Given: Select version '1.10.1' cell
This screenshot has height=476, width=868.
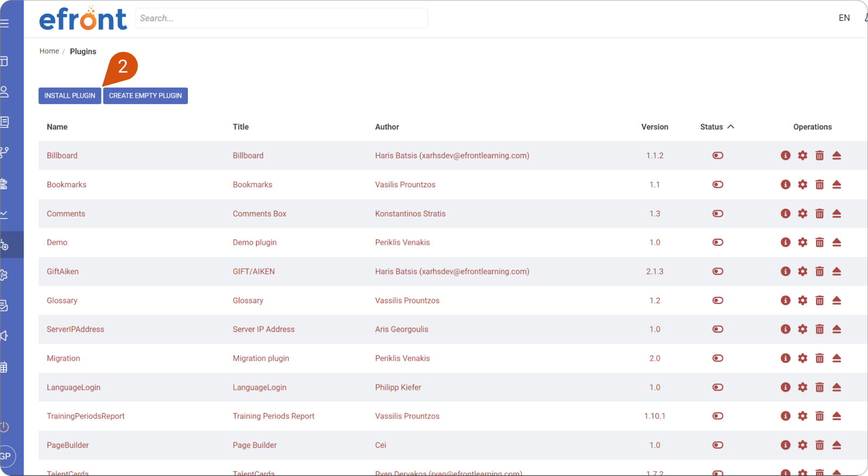Looking at the screenshot, I should [655, 416].
